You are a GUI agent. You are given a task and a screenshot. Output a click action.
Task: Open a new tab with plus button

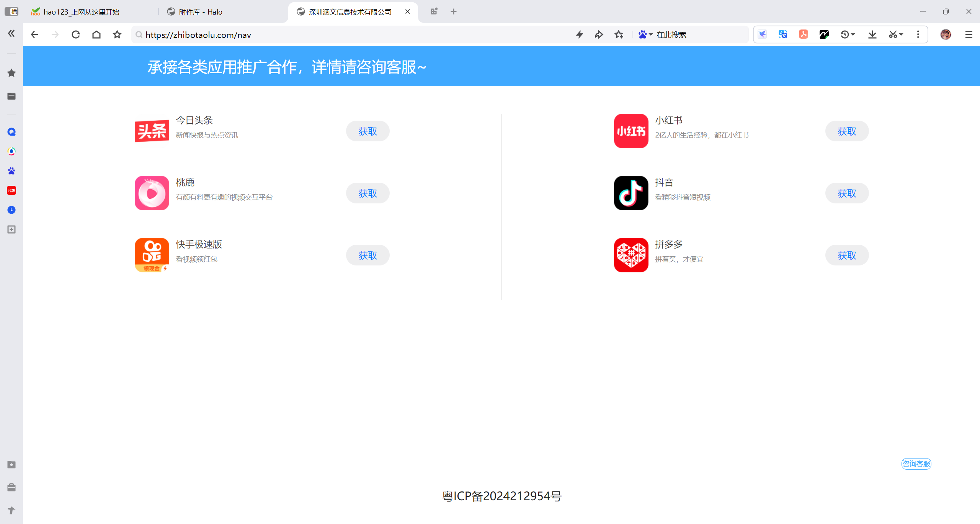(x=454, y=11)
